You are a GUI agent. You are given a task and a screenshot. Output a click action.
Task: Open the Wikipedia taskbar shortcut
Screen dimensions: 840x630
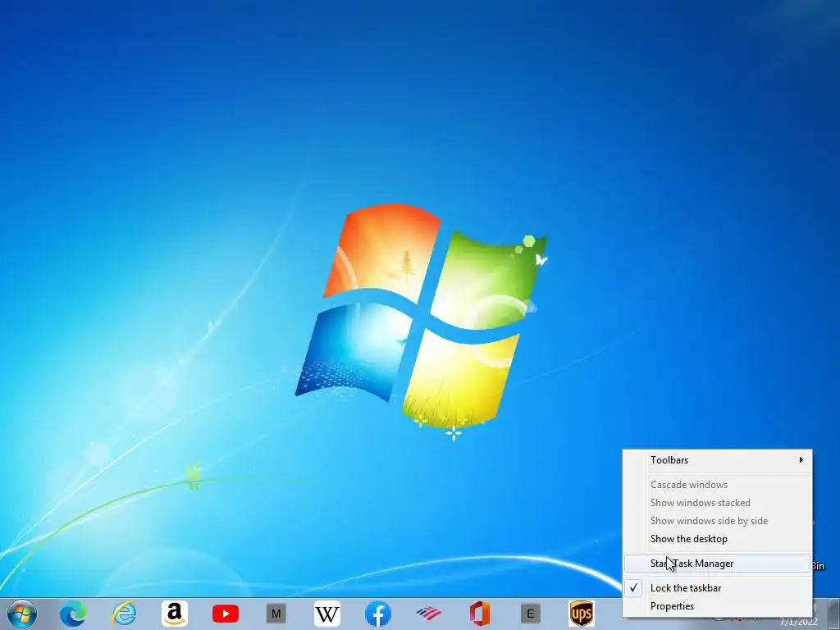(x=327, y=614)
